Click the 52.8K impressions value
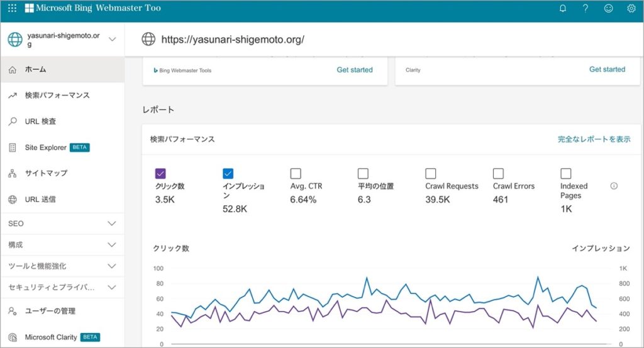 coord(235,209)
